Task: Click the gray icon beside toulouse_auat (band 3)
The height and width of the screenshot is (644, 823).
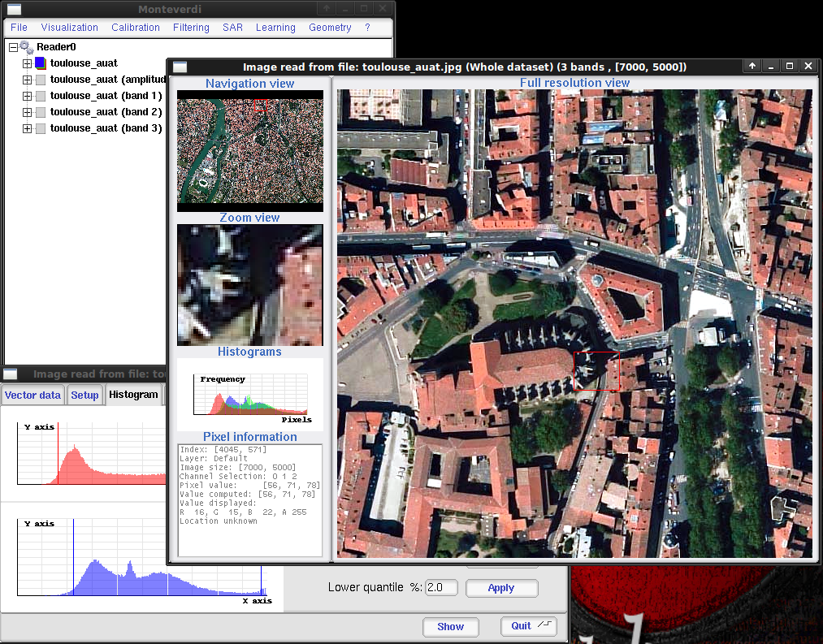Action: pyautogui.click(x=41, y=128)
